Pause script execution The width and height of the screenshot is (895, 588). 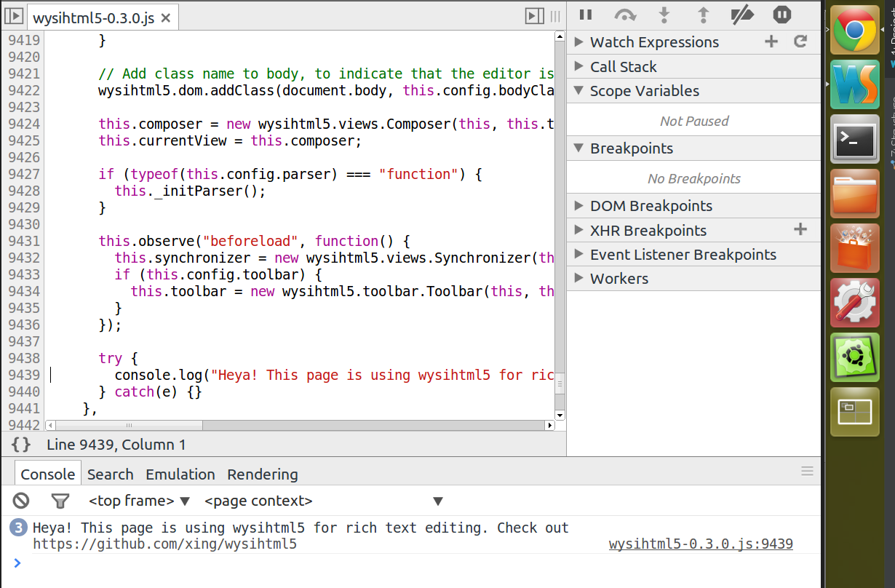click(x=586, y=15)
